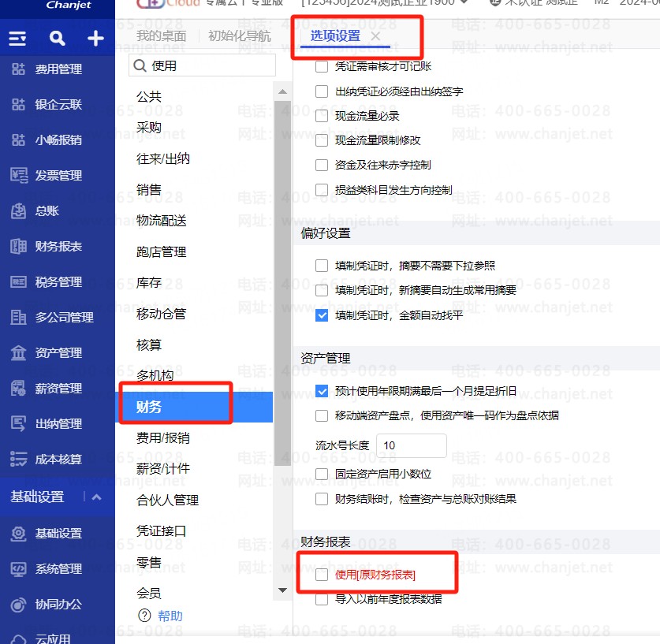Click the 流水号长度 input field

(x=412, y=445)
